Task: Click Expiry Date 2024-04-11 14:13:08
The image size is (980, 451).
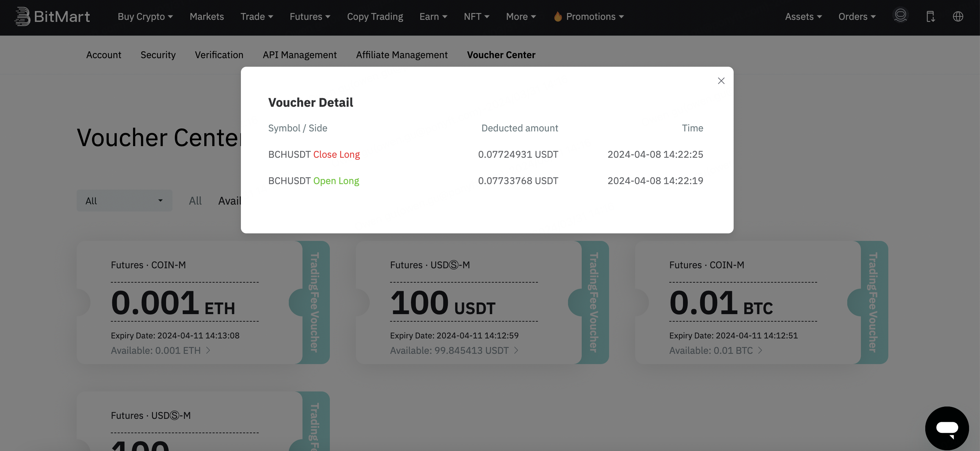Action: 175,335
